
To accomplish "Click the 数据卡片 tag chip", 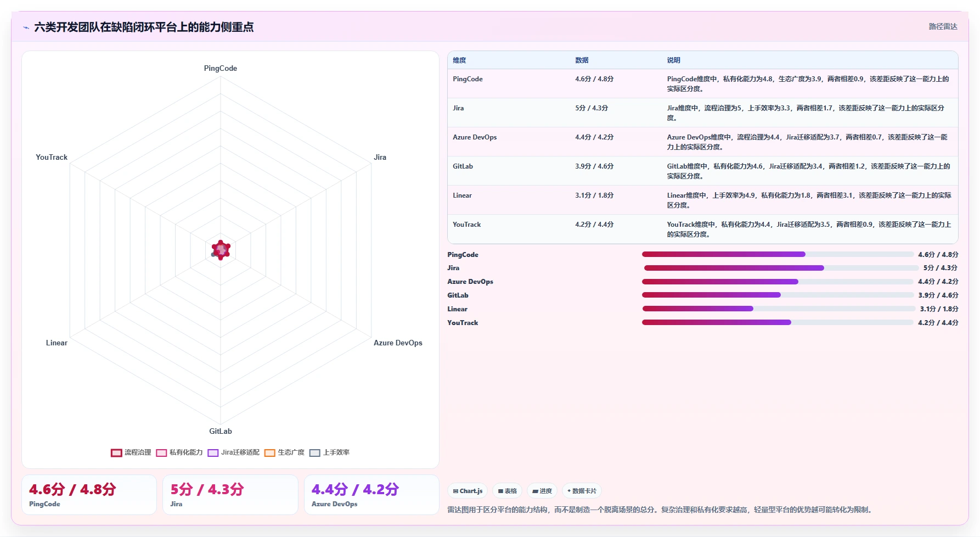I will (582, 491).
